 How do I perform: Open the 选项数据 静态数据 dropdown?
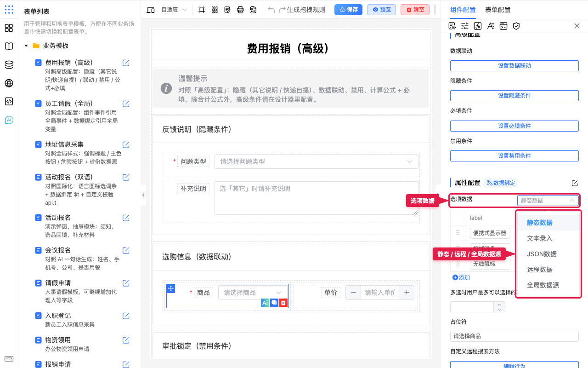548,201
